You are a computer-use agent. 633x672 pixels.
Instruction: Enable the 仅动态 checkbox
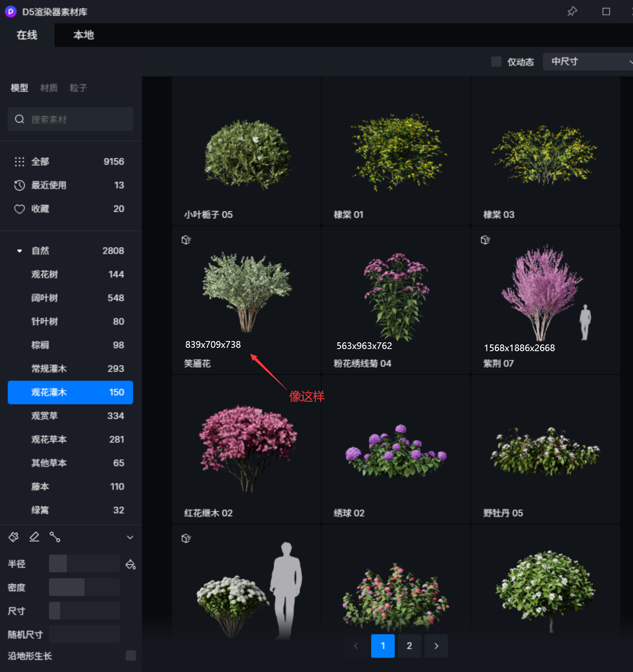[497, 61]
